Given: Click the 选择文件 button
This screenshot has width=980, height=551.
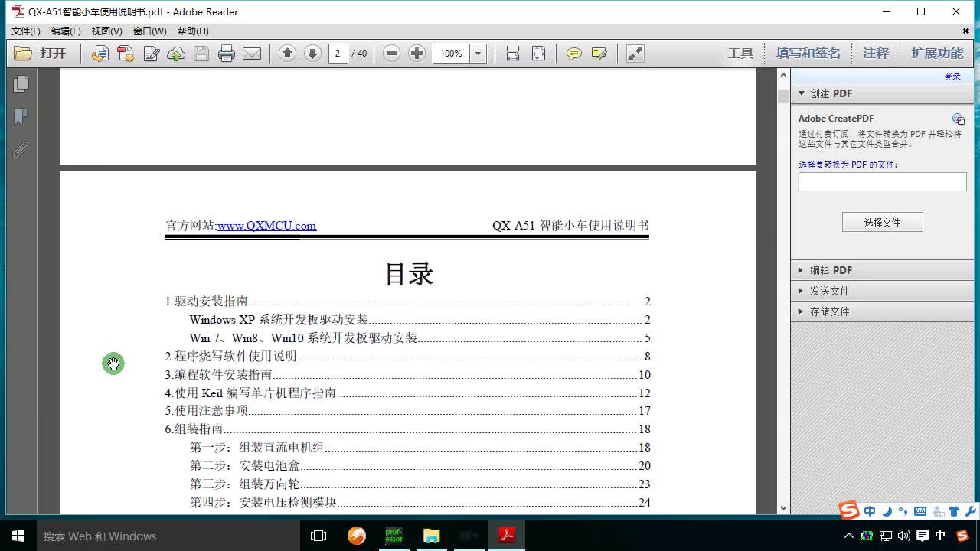Looking at the screenshot, I should (x=882, y=222).
